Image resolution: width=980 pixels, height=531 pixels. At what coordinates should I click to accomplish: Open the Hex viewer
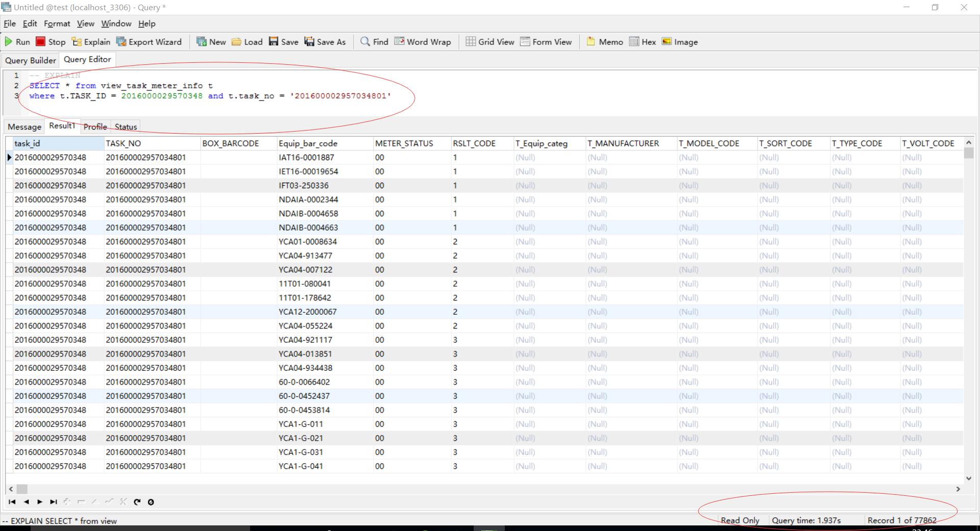(643, 42)
